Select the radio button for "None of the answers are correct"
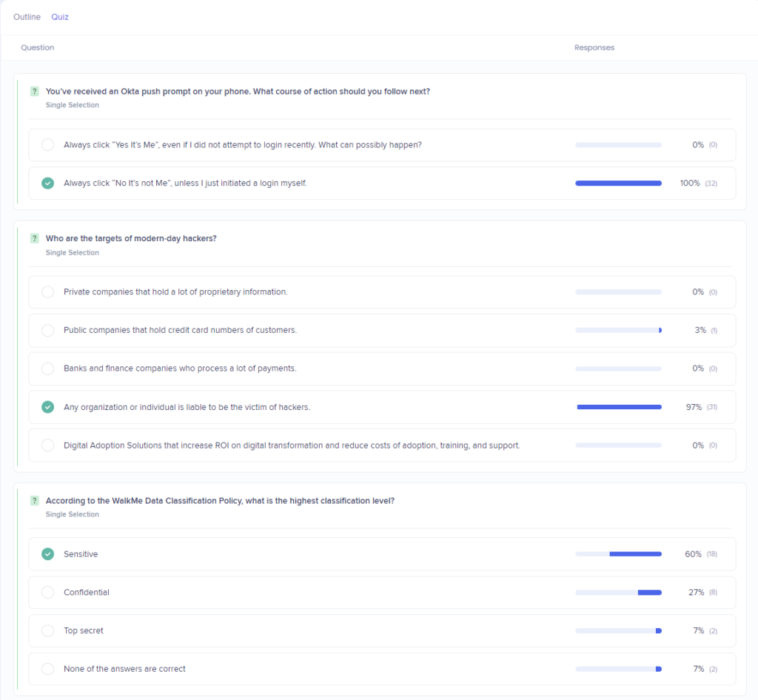This screenshot has height=700, width=758. tap(47, 668)
